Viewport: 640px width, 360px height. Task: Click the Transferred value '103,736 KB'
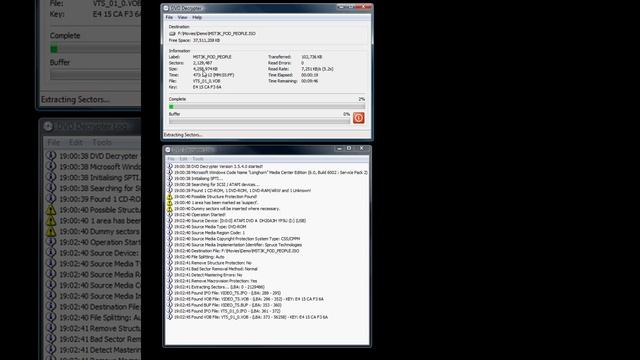click(311, 57)
